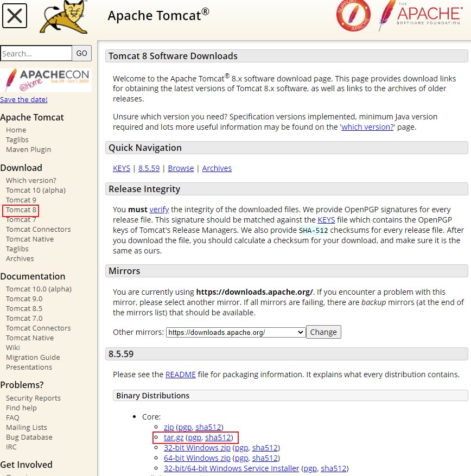Select Tomcat 9 download link

[x=21, y=200]
